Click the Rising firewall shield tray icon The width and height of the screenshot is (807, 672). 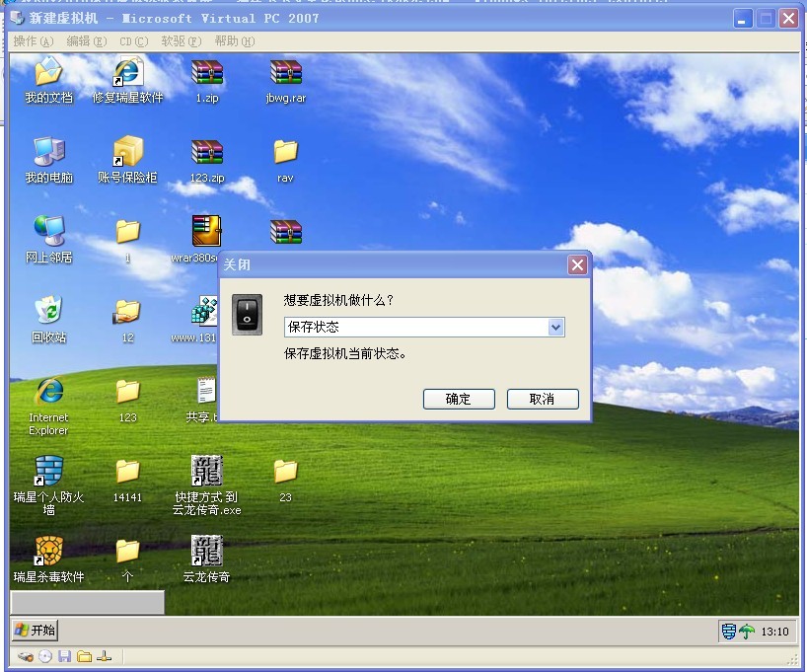(729, 632)
